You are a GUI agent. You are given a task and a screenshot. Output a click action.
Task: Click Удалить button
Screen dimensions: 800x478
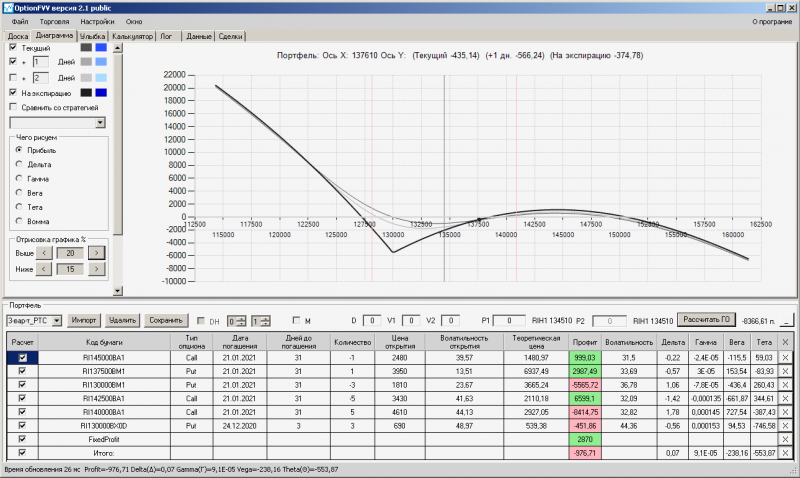122,320
